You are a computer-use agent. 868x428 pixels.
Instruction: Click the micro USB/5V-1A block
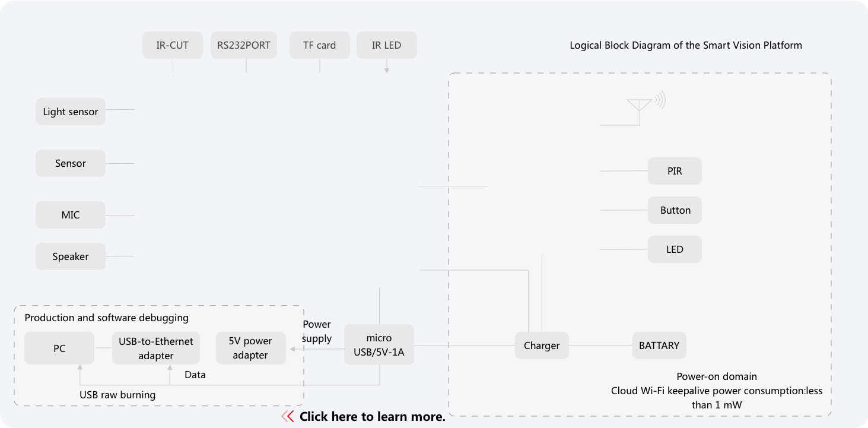(379, 345)
